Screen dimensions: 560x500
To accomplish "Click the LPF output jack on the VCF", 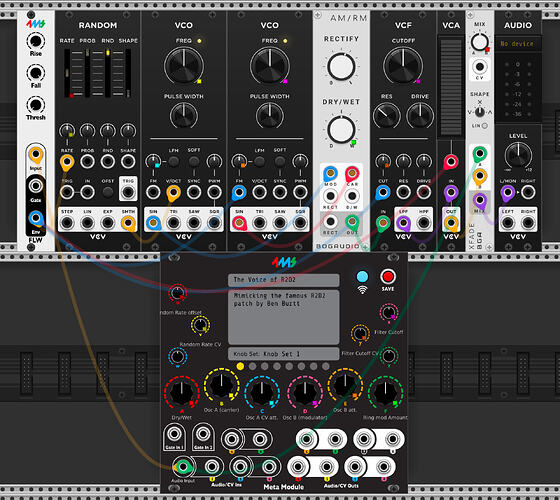I will (x=403, y=223).
